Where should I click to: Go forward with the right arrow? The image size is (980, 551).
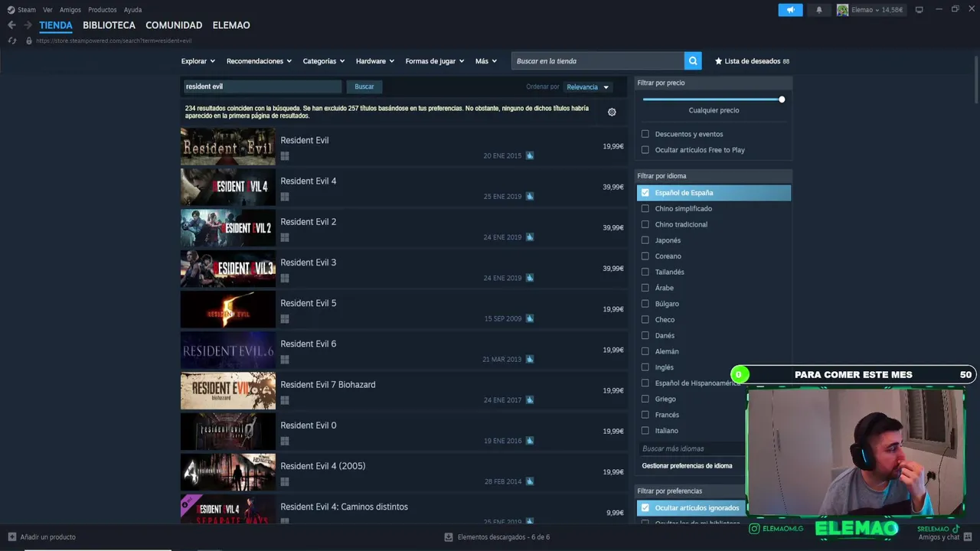[x=28, y=25]
